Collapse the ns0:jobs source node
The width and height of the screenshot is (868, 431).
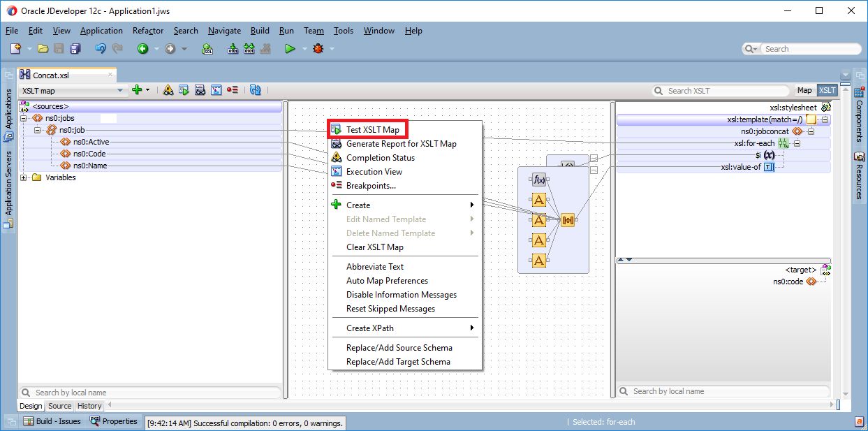coord(24,118)
